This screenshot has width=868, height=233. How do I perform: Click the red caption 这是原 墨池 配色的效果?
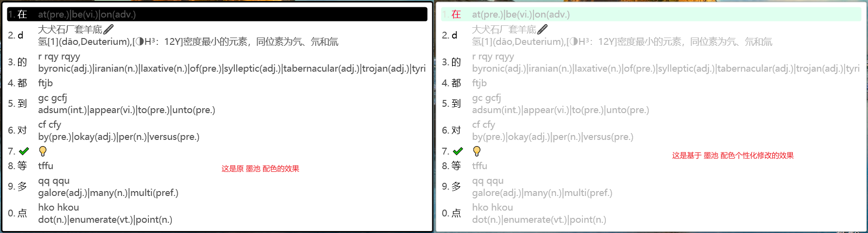click(x=260, y=169)
